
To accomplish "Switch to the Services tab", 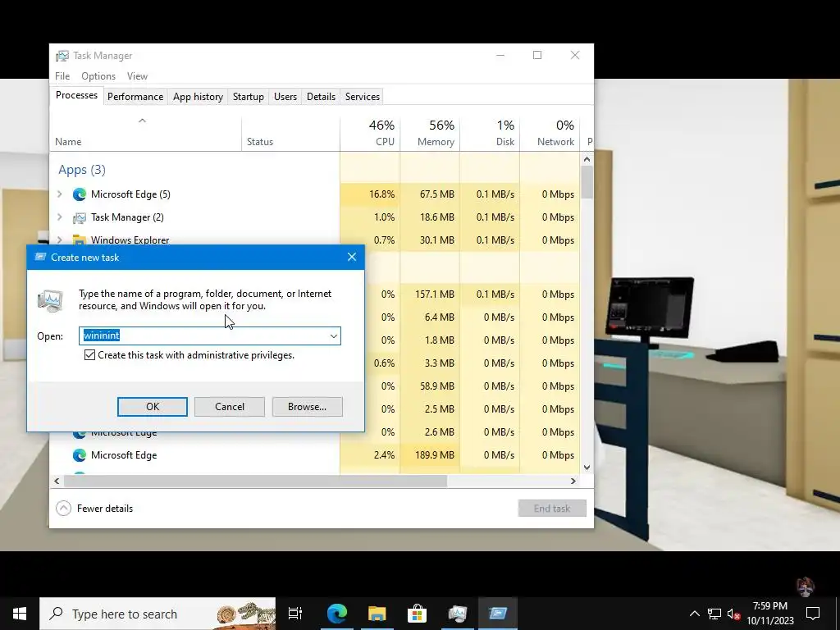I will pyautogui.click(x=362, y=97).
